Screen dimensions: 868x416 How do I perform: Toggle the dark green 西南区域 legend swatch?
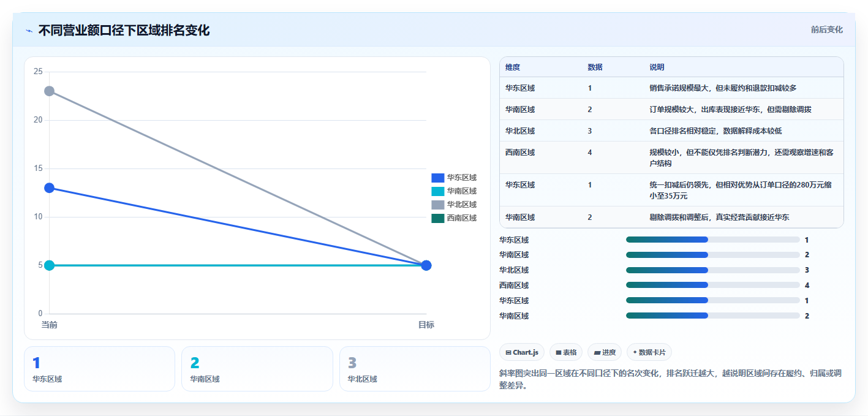437,218
